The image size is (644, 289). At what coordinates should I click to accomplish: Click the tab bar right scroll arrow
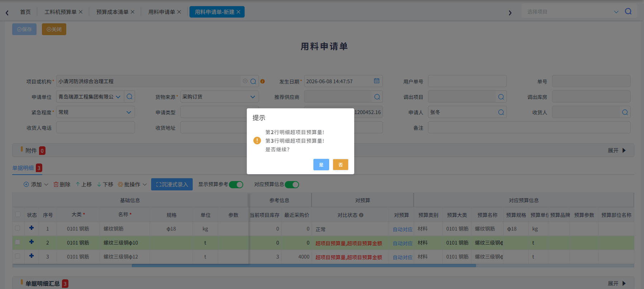pos(510,13)
